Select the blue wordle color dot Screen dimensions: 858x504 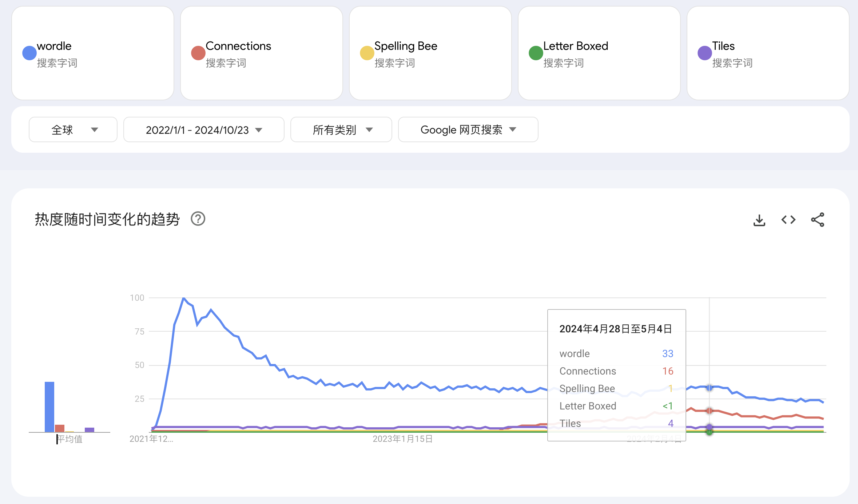29,53
